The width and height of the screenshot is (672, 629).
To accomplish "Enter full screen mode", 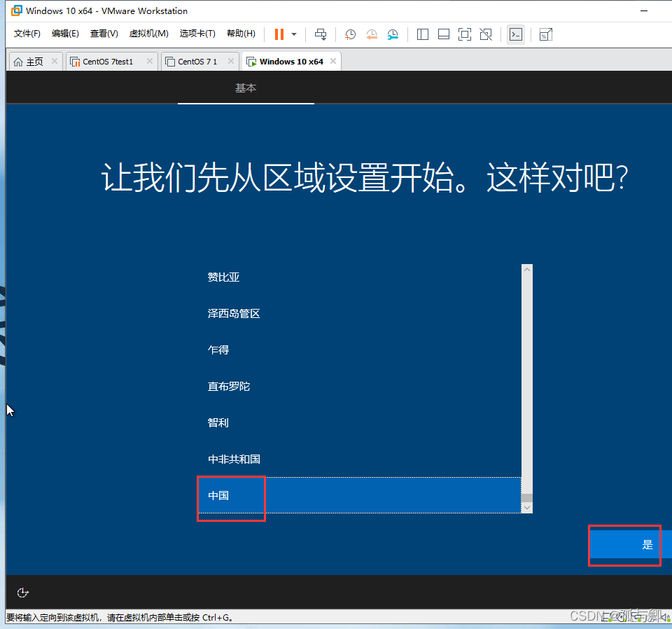I will pyautogui.click(x=465, y=34).
